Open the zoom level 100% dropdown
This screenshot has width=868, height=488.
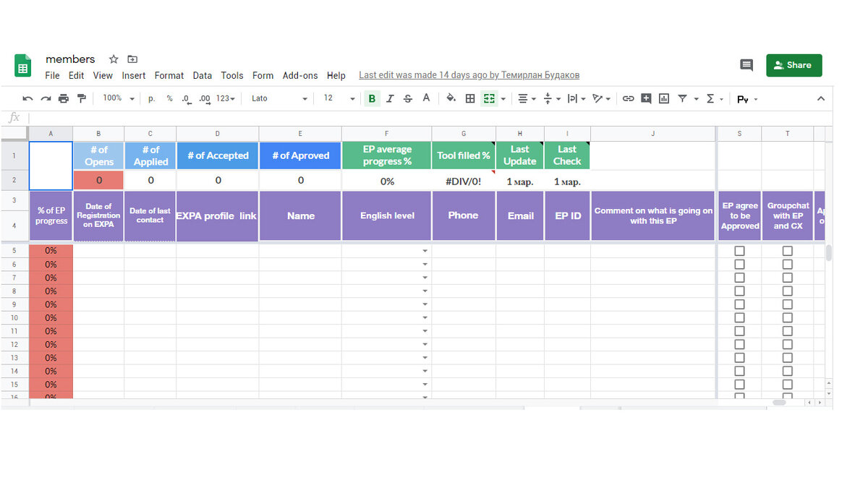pyautogui.click(x=119, y=98)
